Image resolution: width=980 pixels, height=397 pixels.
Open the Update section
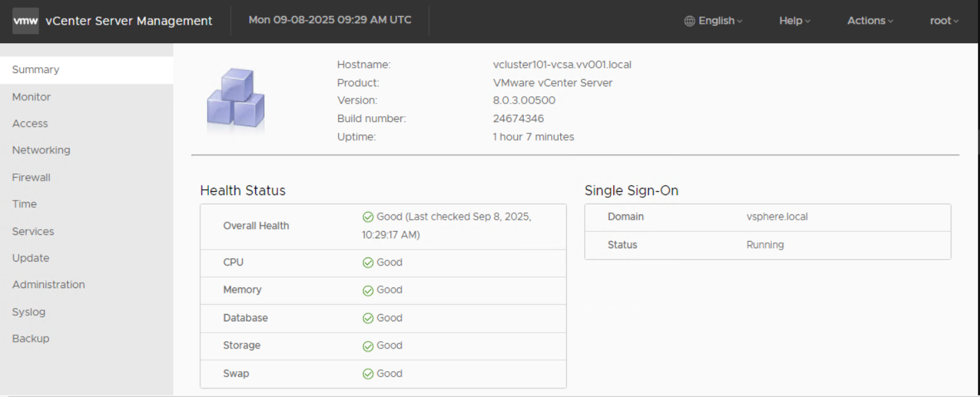click(31, 258)
